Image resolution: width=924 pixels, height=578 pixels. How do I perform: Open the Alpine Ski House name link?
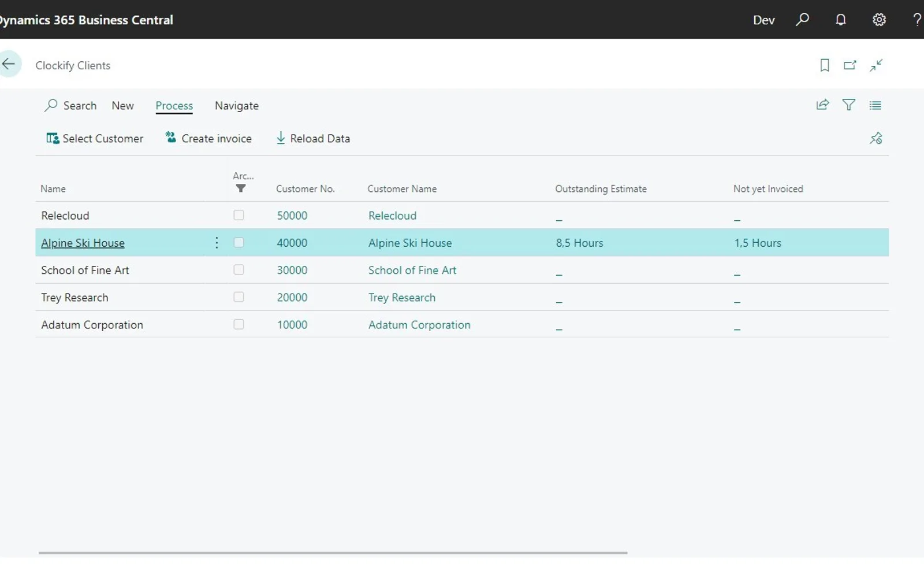click(x=83, y=243)
